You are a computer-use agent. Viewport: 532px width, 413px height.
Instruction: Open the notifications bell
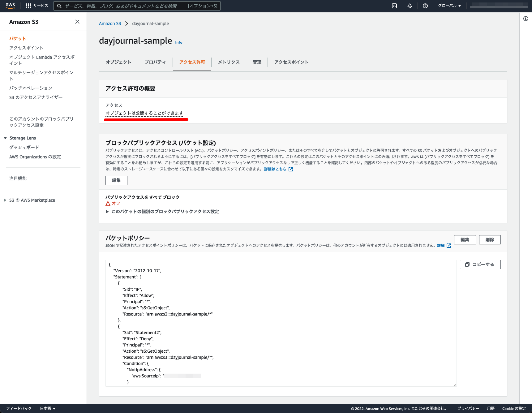pyautogui.click(x=410, y=6)
